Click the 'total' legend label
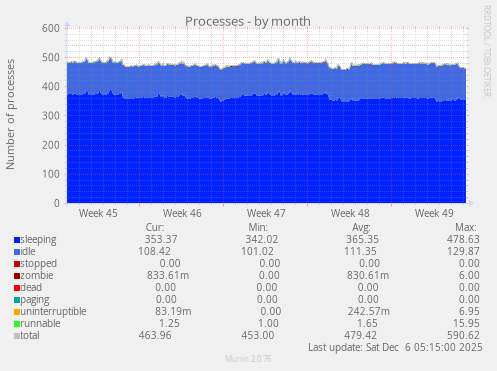This screenshot has height=371, width=497. click(30, 335)
